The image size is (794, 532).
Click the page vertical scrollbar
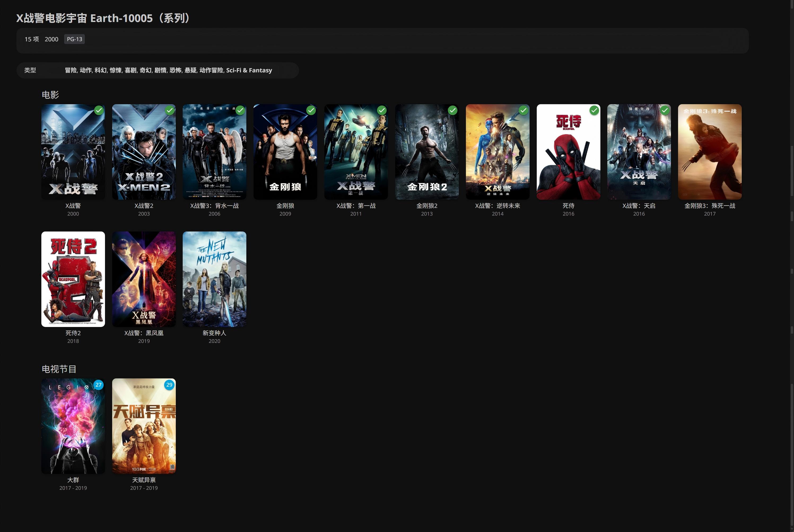(792, 266)
